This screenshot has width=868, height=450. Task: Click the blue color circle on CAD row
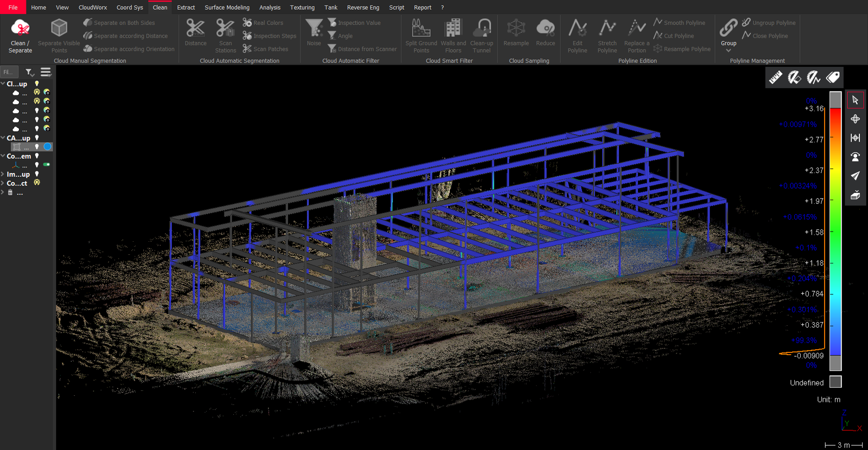48,146
